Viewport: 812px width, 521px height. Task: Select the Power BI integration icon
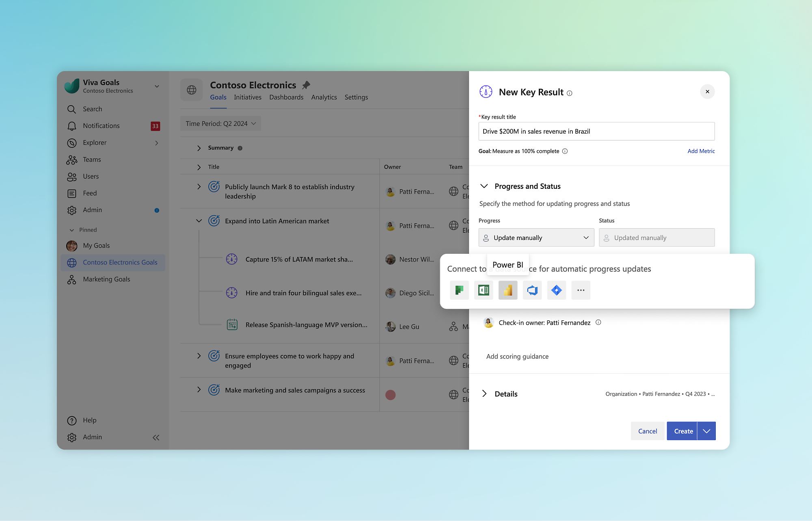pyautogui.click(x=508, y=290)
